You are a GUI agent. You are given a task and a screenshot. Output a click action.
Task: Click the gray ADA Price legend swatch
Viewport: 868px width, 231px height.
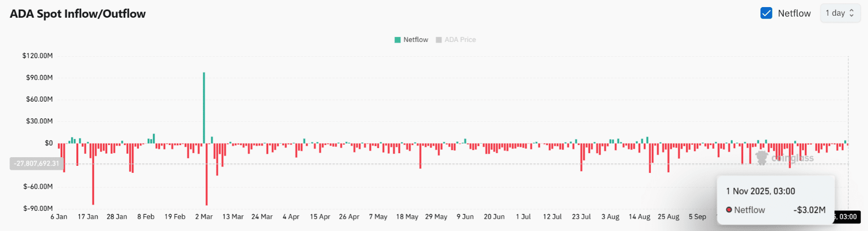tap(439, 39)
